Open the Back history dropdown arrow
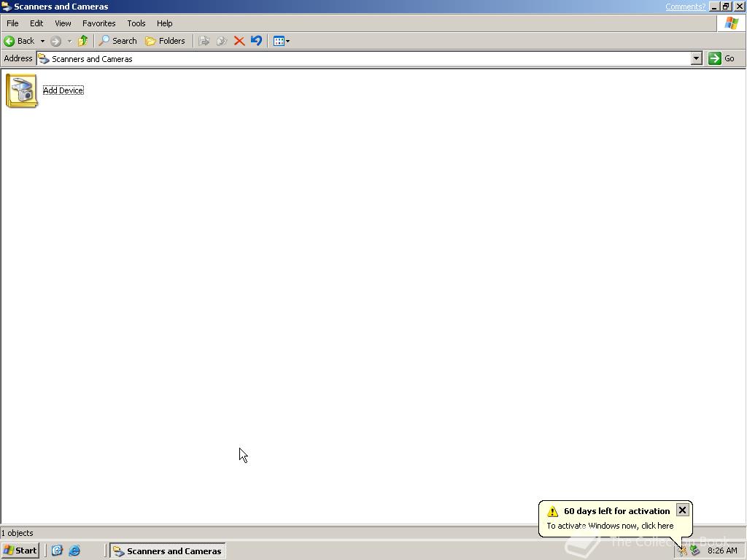747x560 pixels. [42, 41]
